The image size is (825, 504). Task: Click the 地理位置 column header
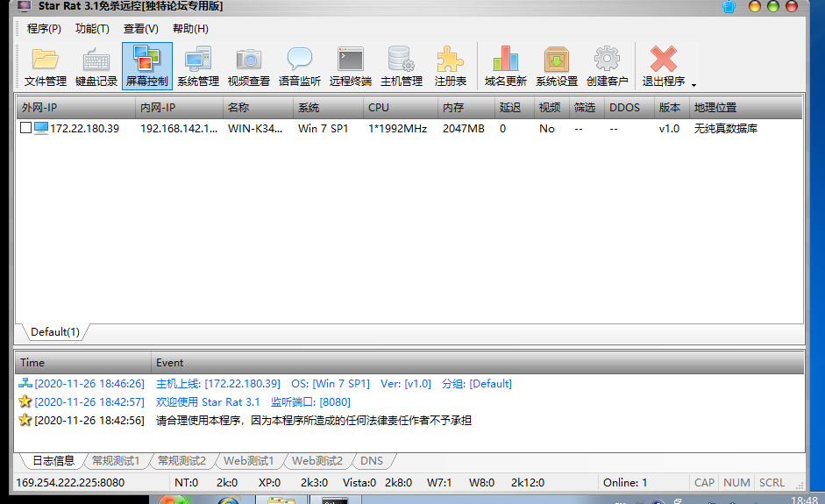[x=745, y=108]
